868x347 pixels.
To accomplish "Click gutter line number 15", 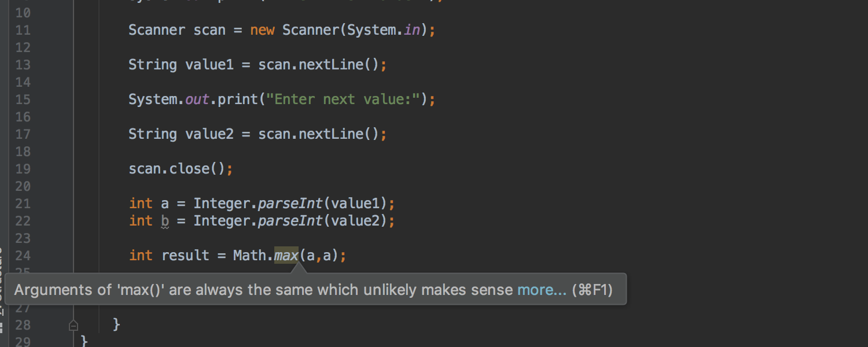I will [23, 99].
